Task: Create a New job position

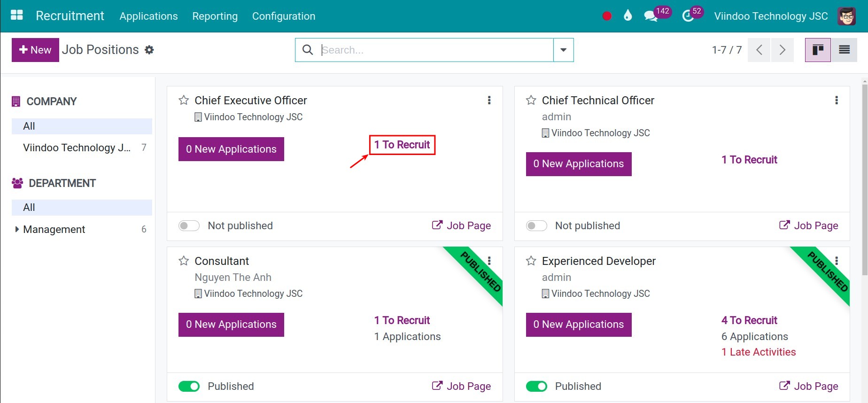Action: click(x=35, y=50)
